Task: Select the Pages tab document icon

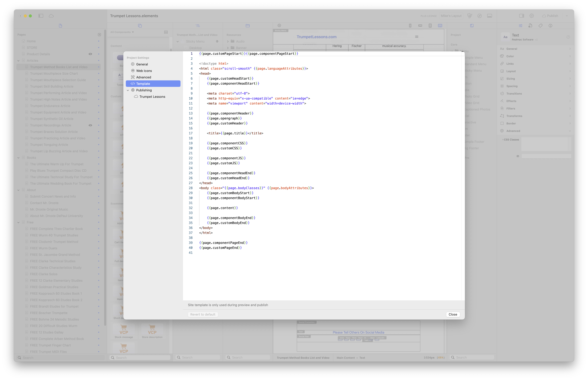Action: click(x=60, y=26)
